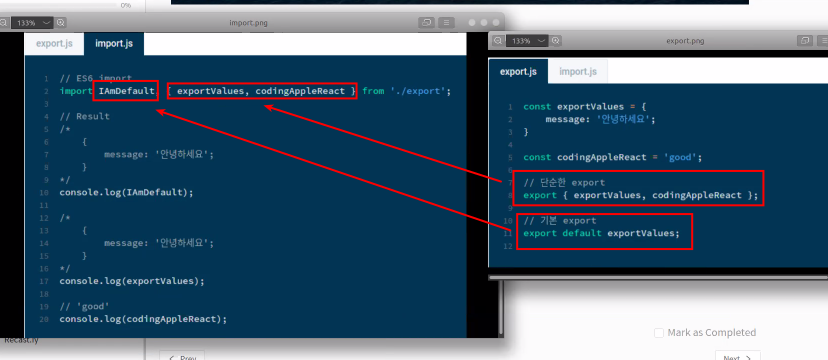The height and width of the screenshot is (360, 828).
Task: Click the // 단순한 export comment
Action: pyautogui.click(x=564, y=183)
